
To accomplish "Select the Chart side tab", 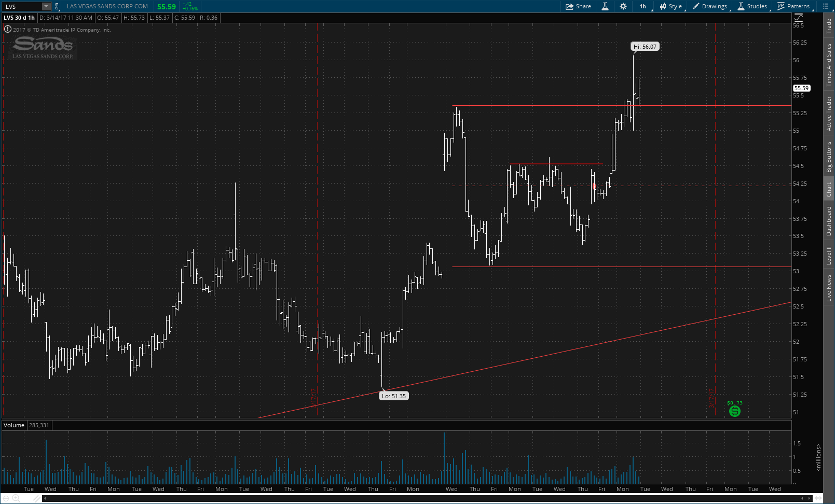I will point(829,189).
